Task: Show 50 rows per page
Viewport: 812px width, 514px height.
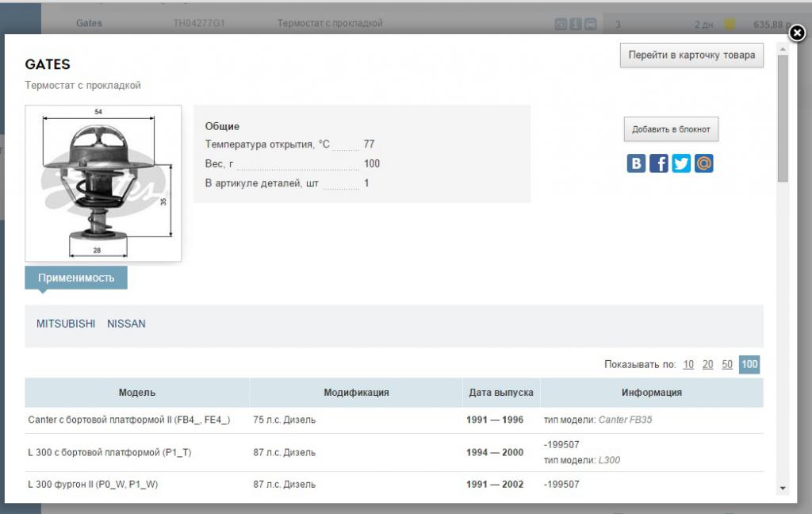Action: tap(727, 364)
